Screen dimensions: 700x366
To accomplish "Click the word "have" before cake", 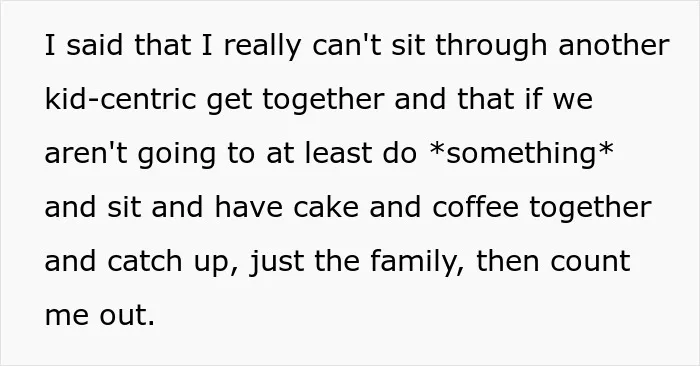I will 248,208.
